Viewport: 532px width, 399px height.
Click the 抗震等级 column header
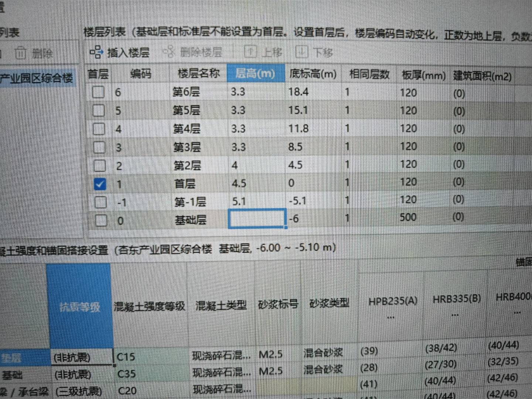[79, 307]
